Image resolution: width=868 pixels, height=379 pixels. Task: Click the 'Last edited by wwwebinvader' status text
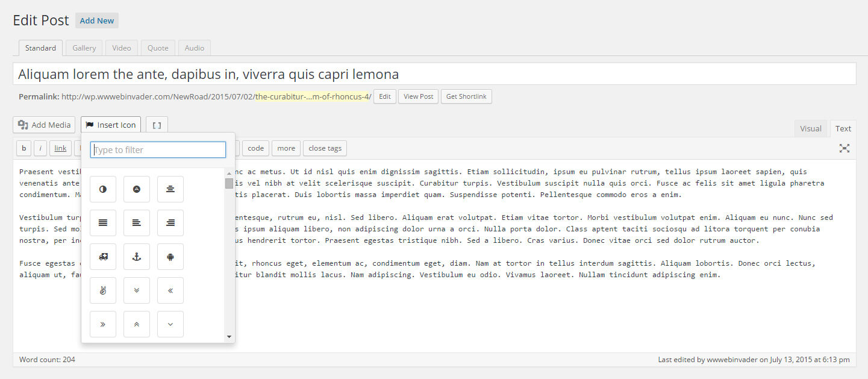754,360
